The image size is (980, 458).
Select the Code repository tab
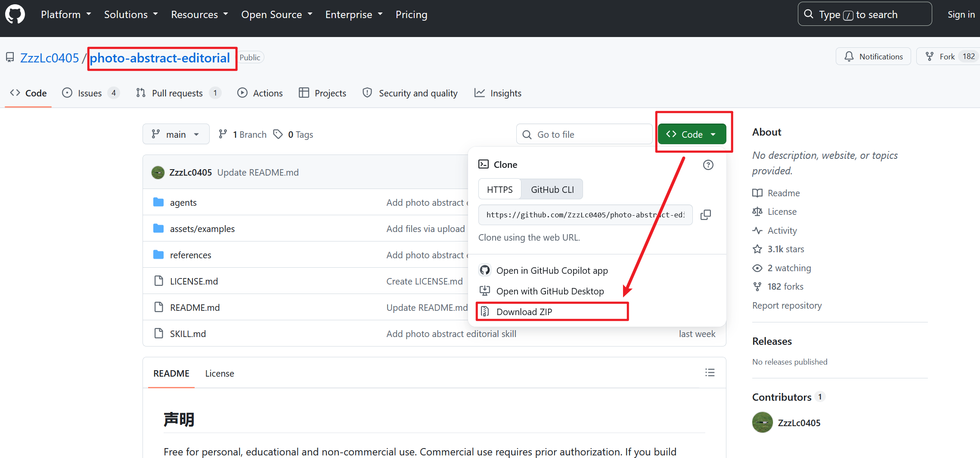pyautogui.click(x=28, y=93)
